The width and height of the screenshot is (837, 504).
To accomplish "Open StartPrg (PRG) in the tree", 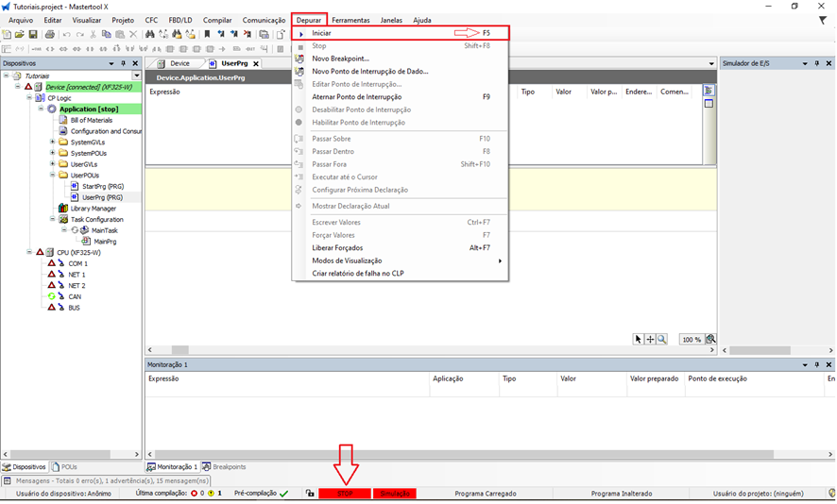I will point(102,187).
